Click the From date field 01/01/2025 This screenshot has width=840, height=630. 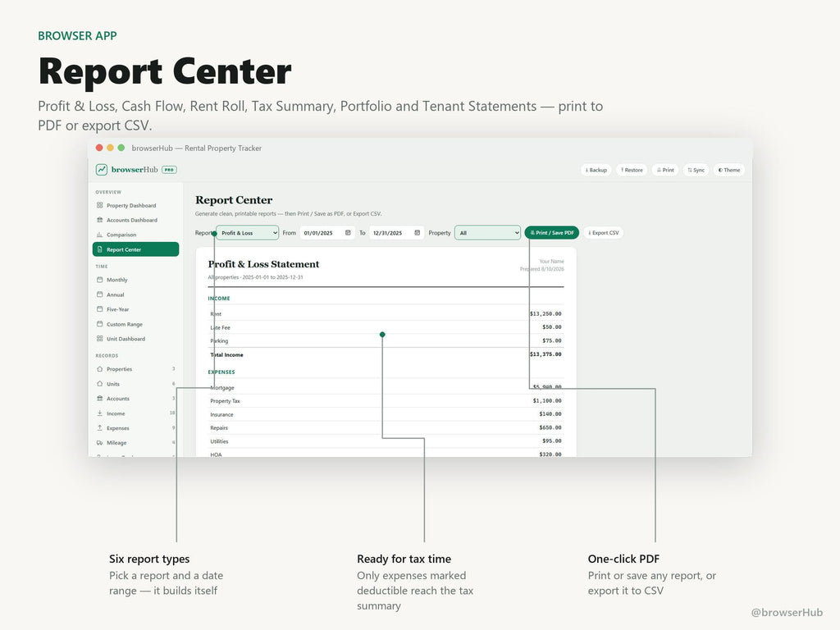tap(326, 233)
